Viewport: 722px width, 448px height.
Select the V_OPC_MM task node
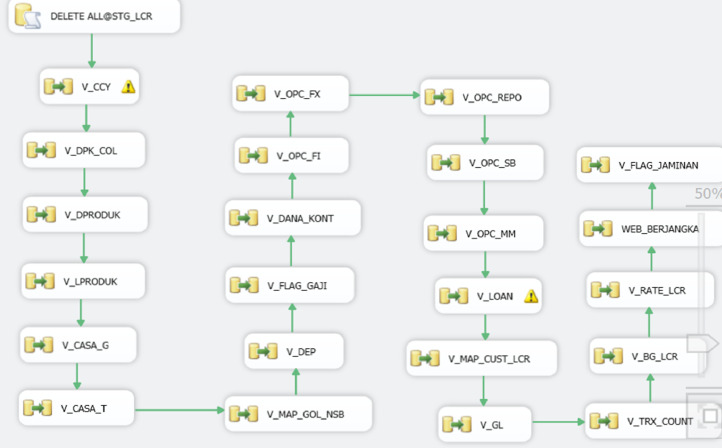coord(484,233)
